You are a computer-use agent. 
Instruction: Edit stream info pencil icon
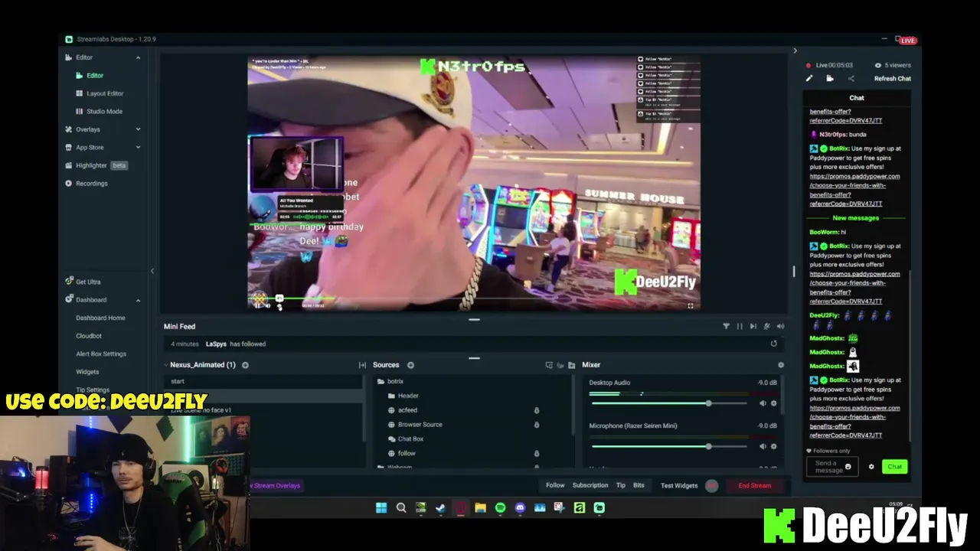pos(809,78)
